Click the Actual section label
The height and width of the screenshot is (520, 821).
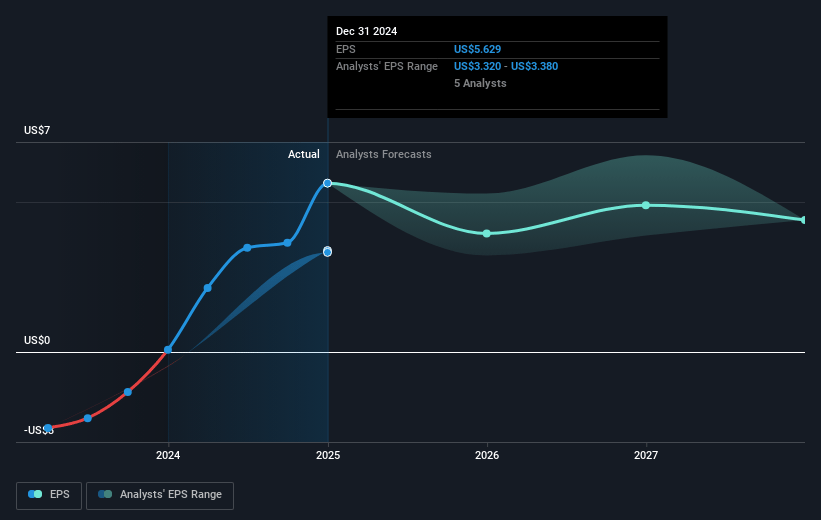304,154
